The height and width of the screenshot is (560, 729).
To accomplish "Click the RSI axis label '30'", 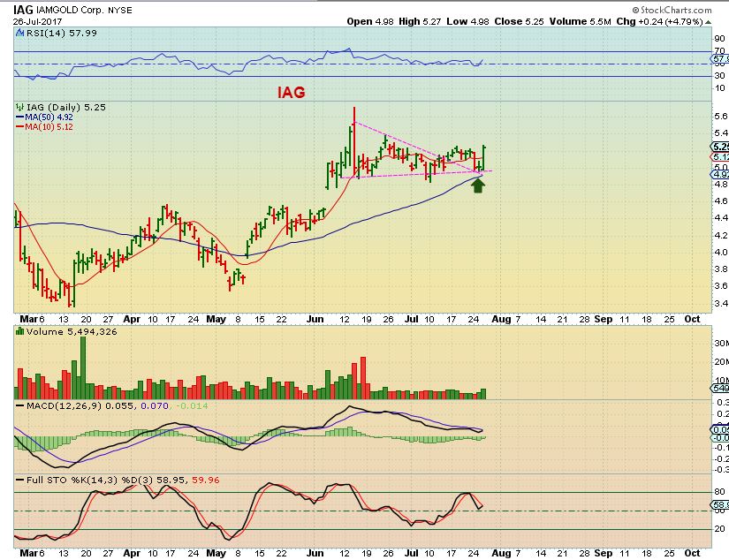I will click(719, 75).
